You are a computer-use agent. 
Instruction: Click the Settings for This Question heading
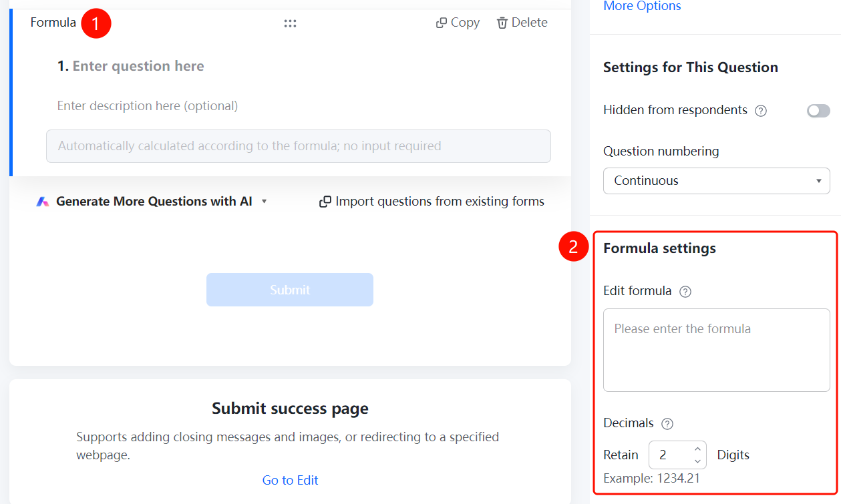691,67
